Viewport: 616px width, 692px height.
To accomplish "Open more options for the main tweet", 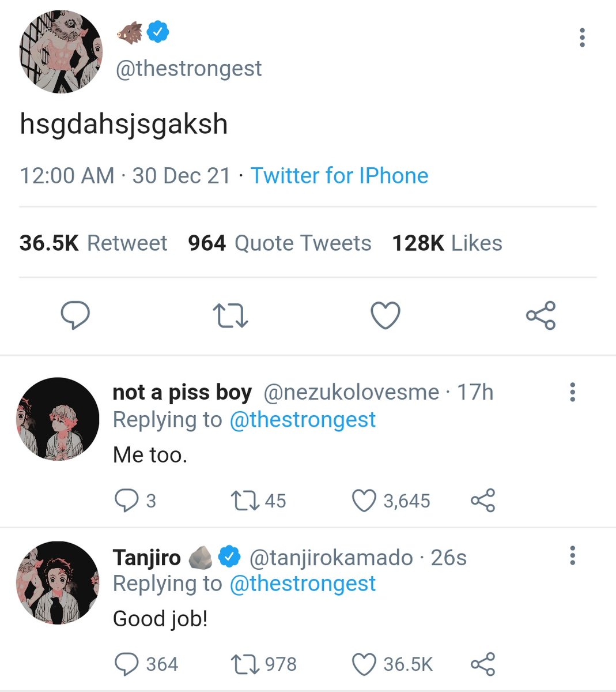I will click(583, 37).
